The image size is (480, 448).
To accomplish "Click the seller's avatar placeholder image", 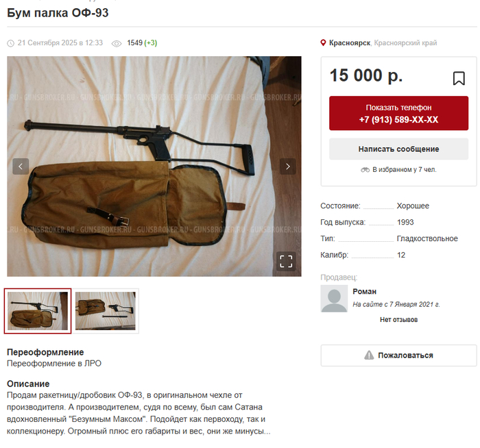I will (334, 299).
